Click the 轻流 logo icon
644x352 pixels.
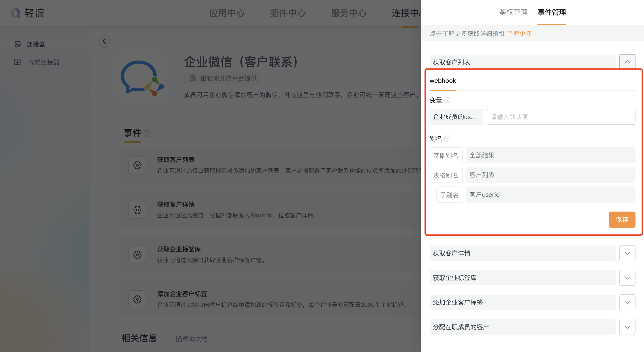(16, 13)
